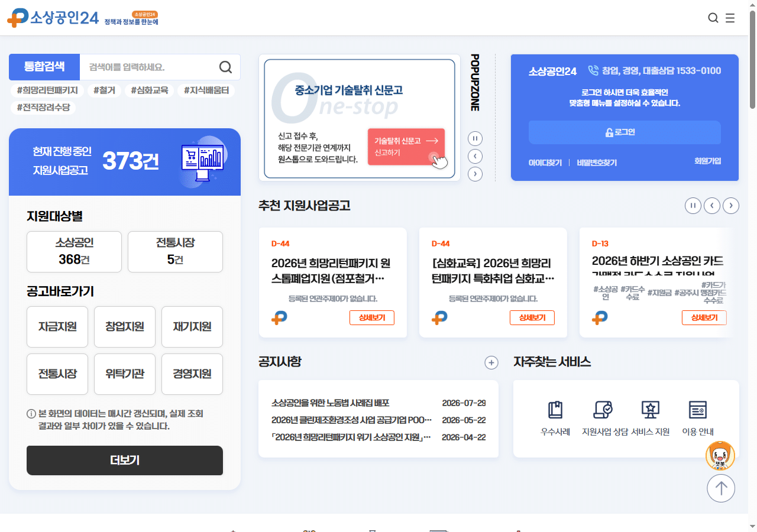Click 상세보기 on the [심화교육] card

tap(532, 317)
